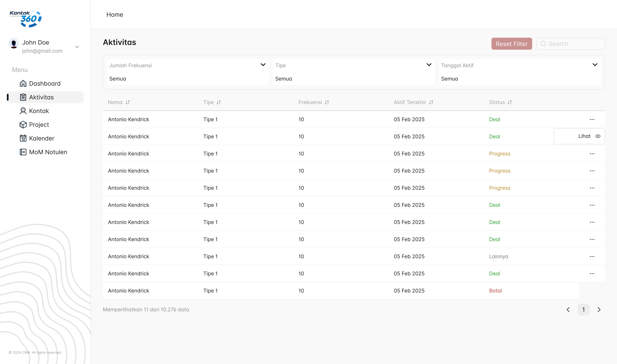617x364 pixels.
Task: Expand the Jumlah Frekuensi filter dropdown
Action: click(263, 65)
